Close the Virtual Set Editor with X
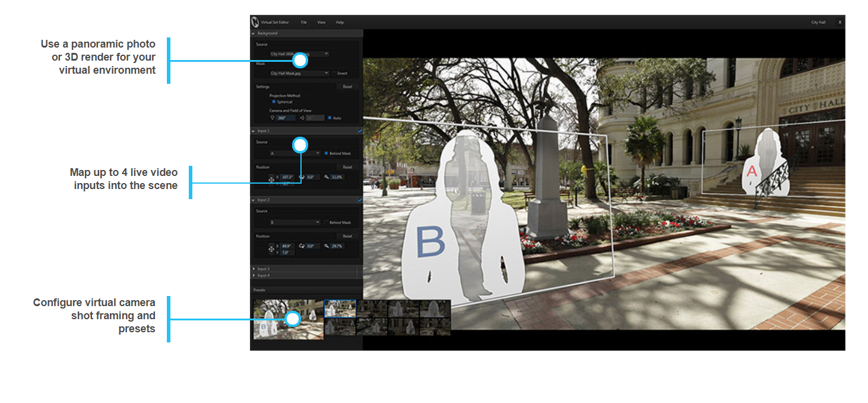 840,22
